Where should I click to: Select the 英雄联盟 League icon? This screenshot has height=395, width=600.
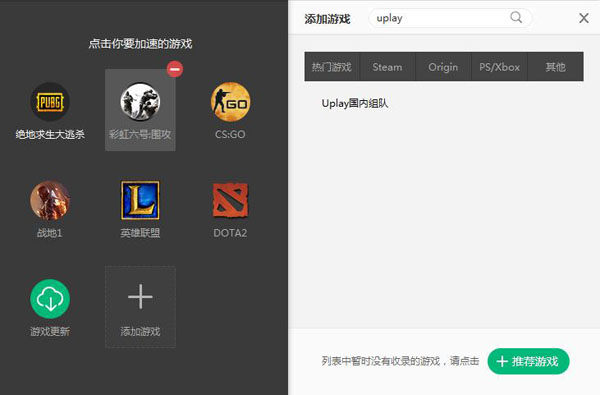coord(140,201)
